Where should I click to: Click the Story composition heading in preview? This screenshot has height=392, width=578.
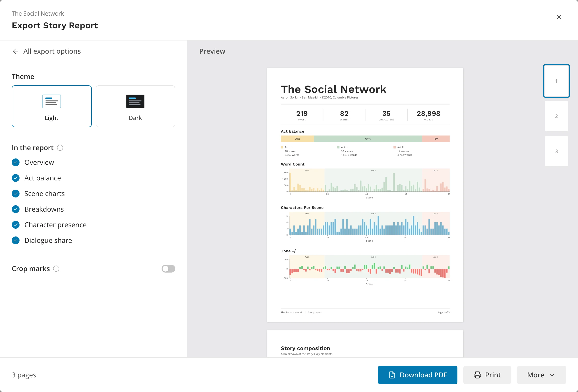pos(305,348)
